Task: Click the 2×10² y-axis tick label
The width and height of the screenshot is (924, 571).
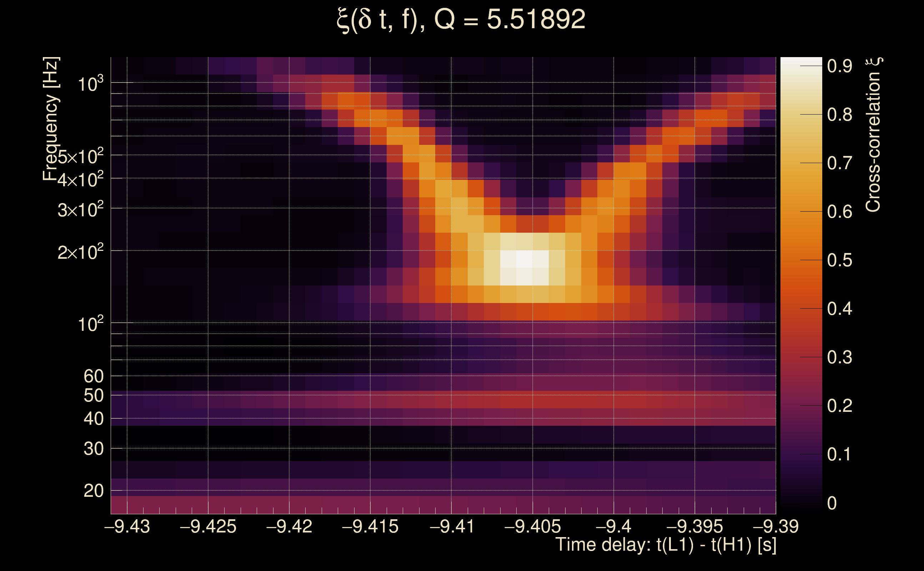Action: pyautogui.click(x=80, y=252)
